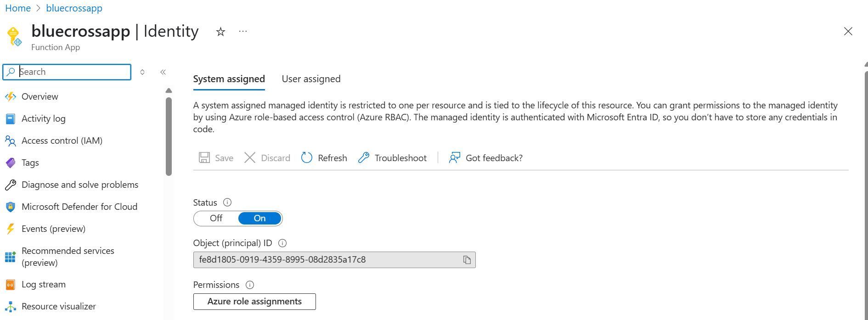The height and width of the screenshot is (320, 868).
Task: Open Events (preview) in the sidebar
Action: point(54,229)
